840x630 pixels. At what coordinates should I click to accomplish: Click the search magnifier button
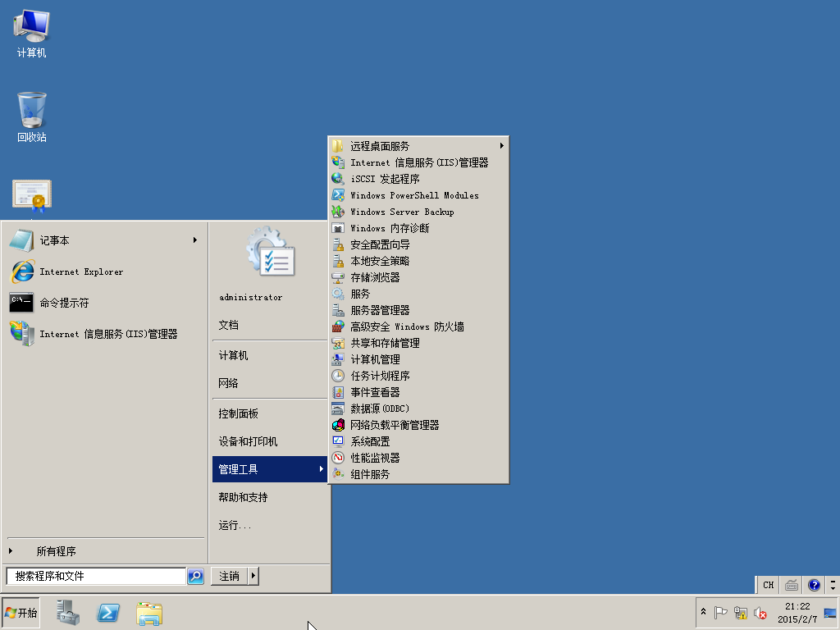tap(195, 576)
